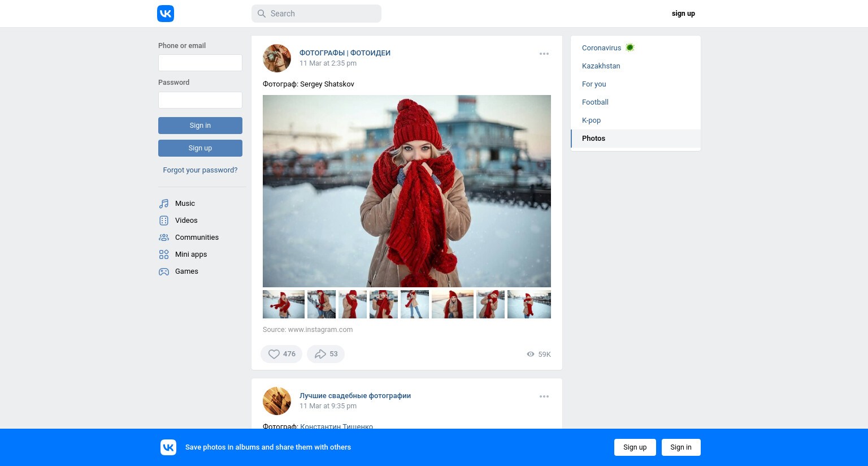
Task: Focus the Password field
Action: [x=200, y=100]
